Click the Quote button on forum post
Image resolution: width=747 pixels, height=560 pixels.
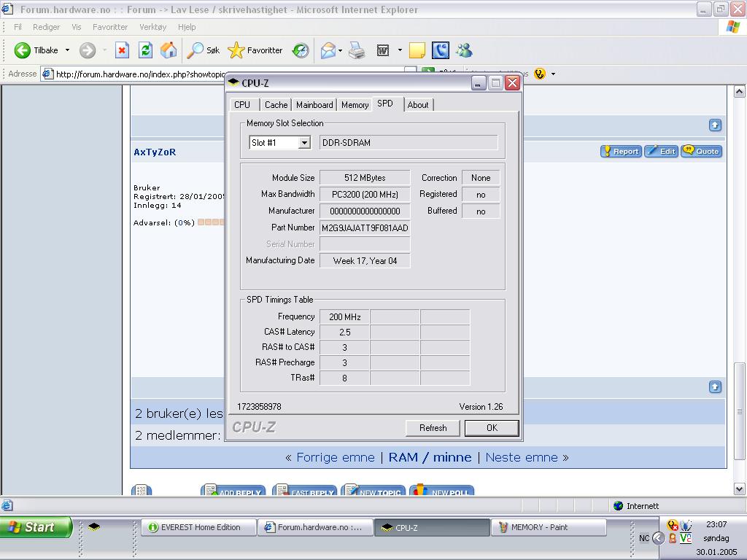click(701, 152)
